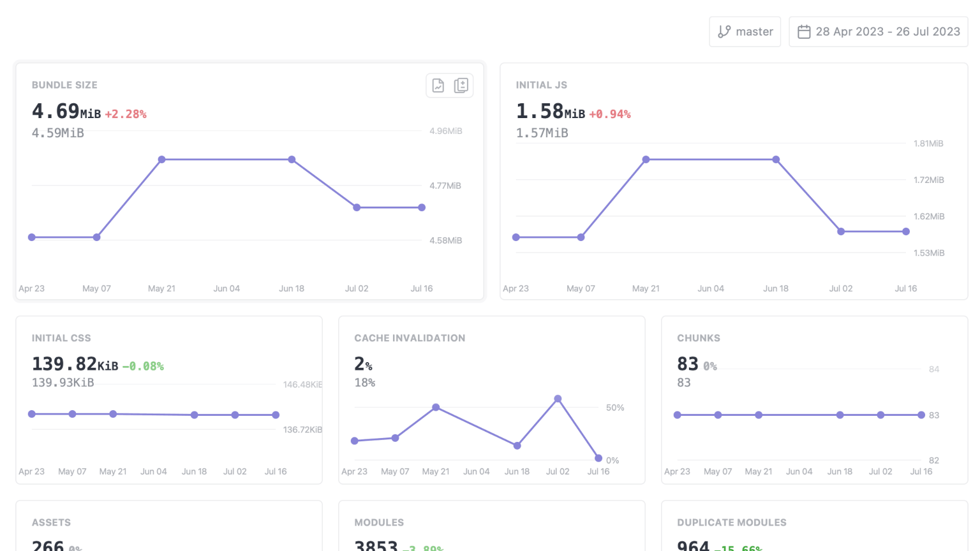The width and height of the screenshot is (980, 551).
Task: Select Bundle Size chart point at May 07
Action: (97, 237)
